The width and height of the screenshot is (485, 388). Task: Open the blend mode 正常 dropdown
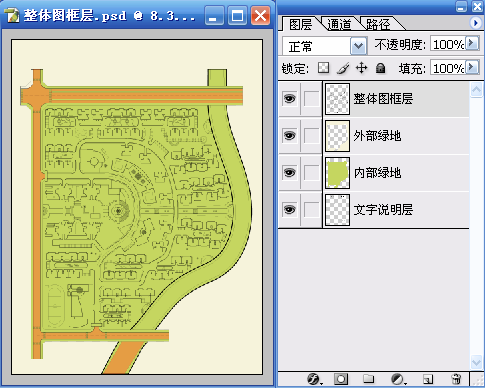(358, 46)
